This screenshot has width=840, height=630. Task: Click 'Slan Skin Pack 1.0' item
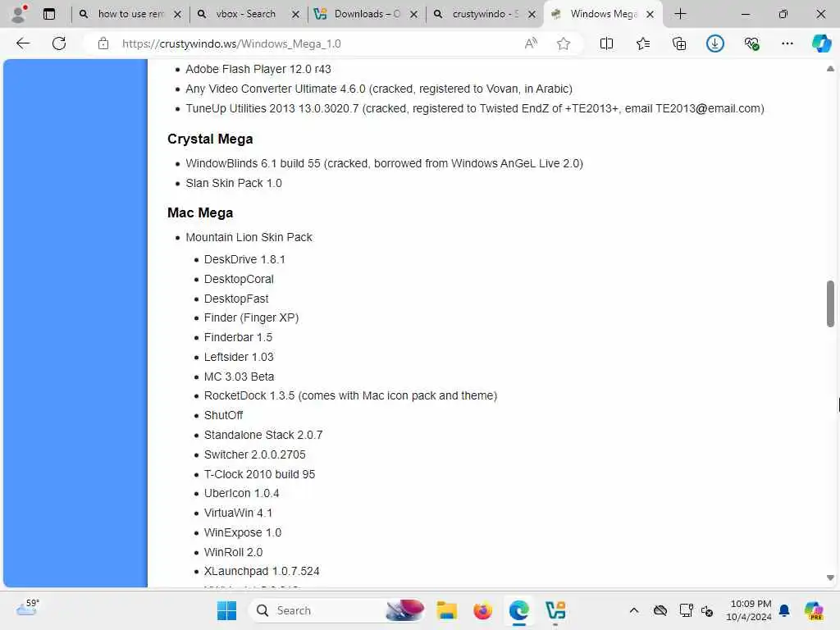pyautogui.click(x=234, y=183)
